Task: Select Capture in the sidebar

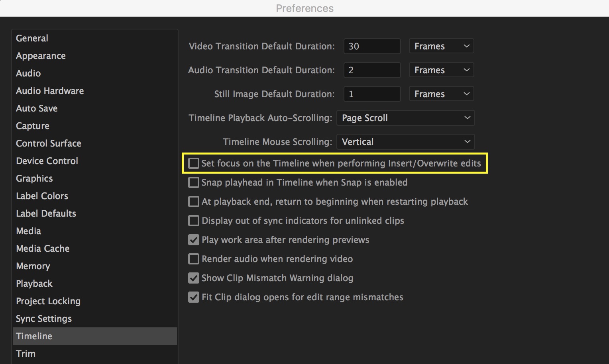Action: pyautogui.click(x=95, y=126)
